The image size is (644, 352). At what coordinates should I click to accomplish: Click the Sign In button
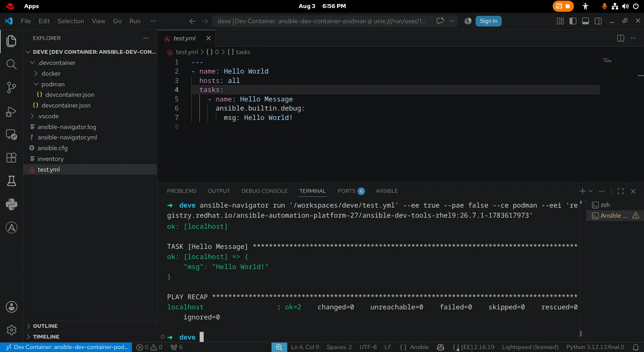488,21
